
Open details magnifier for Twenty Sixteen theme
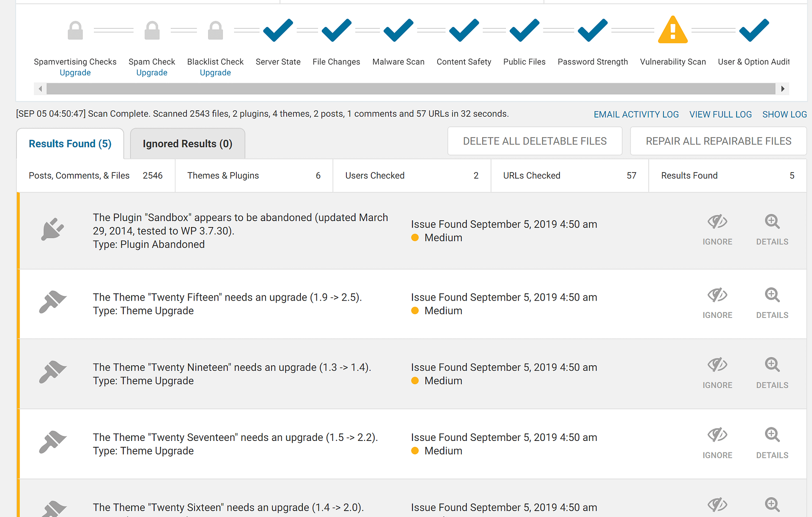772,505
